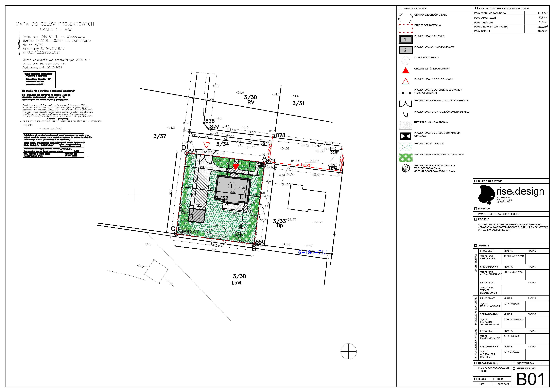Click the square beside Projekt heading
Screen dimensions: 555x392
[x=476, y=219]
